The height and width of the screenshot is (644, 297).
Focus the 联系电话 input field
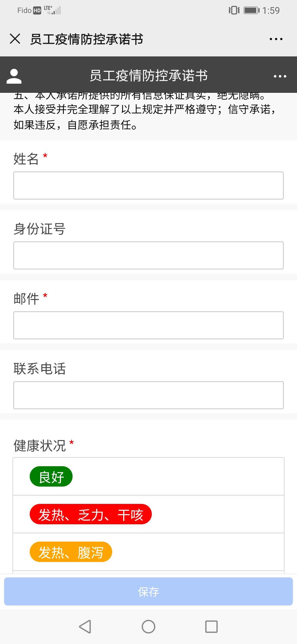148,395
